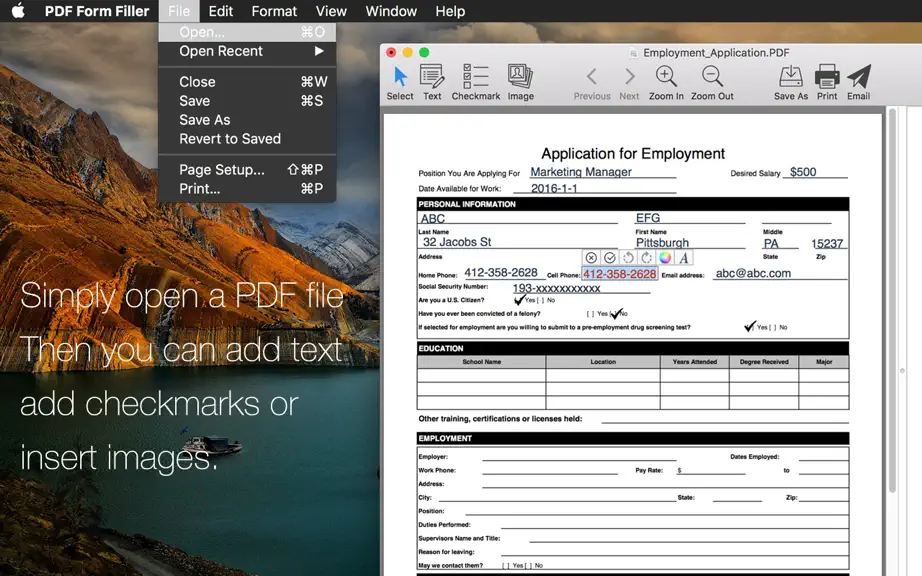Toggle felony question No checkmark
The height and width of the screenshot is (576, 922).
pyautogui.click(x=616, y=314)
